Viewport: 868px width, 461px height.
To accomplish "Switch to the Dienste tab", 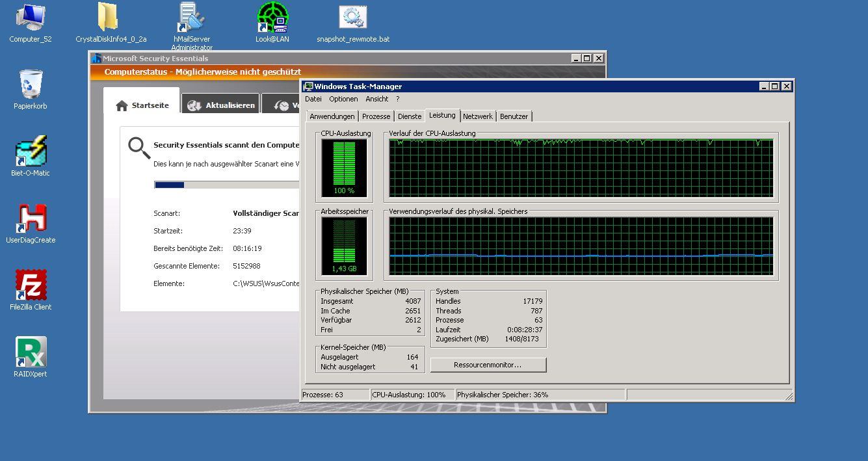I will click(410, 116).
